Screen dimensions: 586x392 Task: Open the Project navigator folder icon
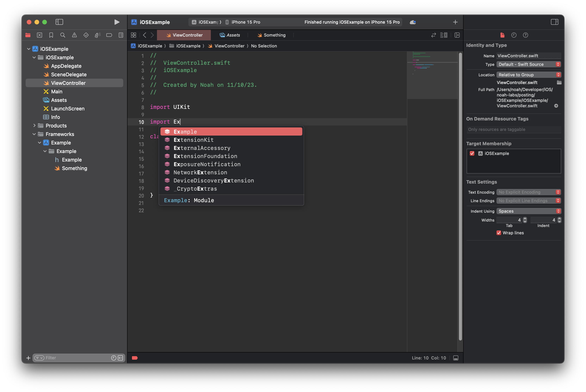28,35
